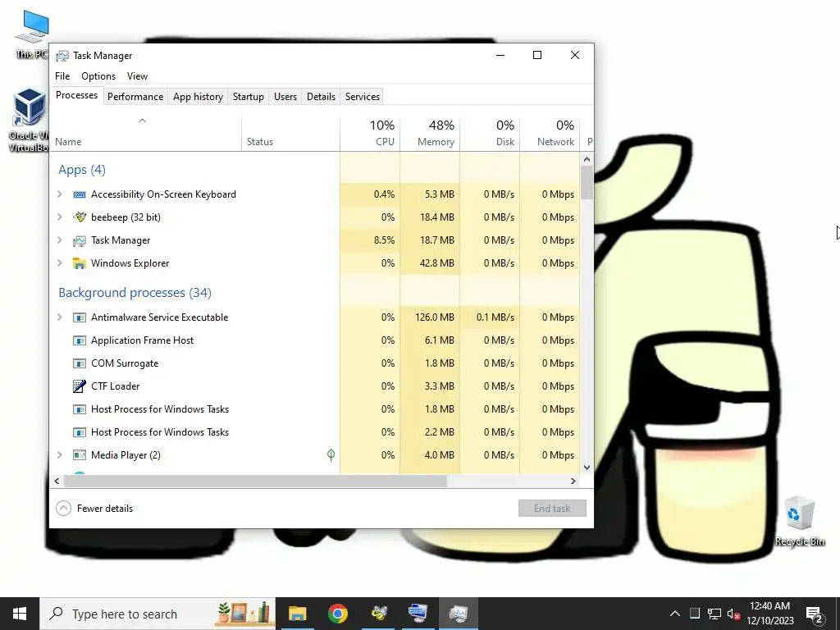
Task: Click the Task Manager title bar icon
Action: point(62,56)
